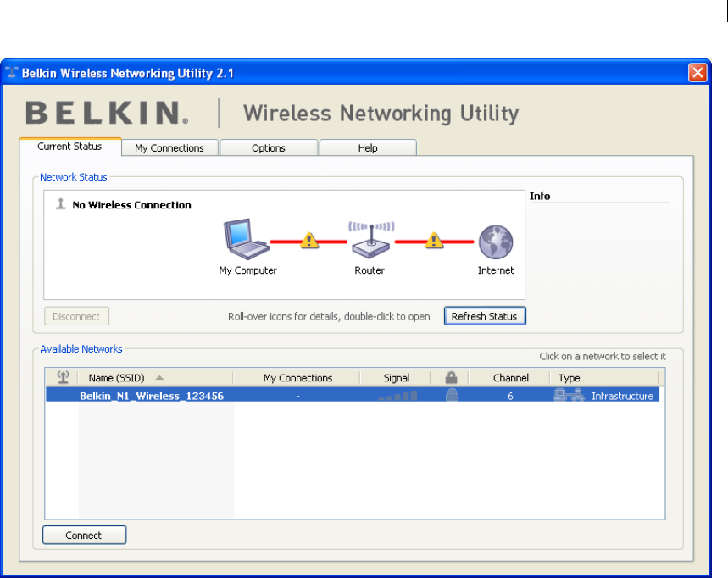Click lock icon in Belkin_N1_Wireless_123456 row
Viewport: 728px width, 578px height.
click(x=452, y=395)
